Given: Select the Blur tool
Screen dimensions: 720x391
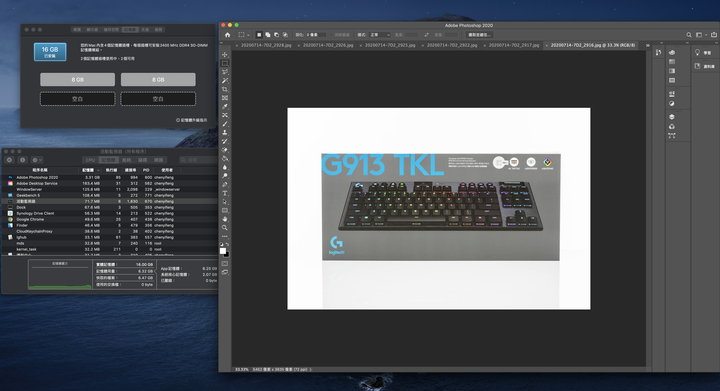Looking at the screenshot, I should point(225,168).
